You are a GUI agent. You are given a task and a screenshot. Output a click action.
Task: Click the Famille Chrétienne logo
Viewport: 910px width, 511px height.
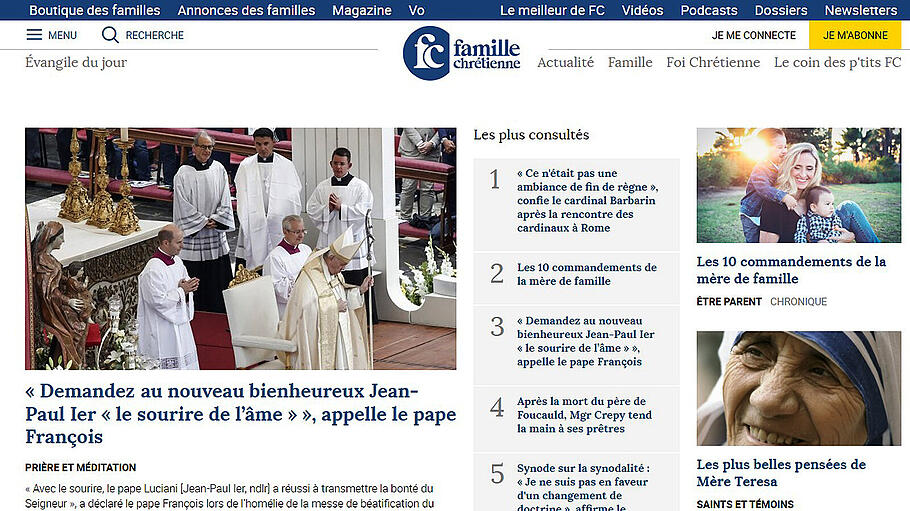point(461,53)
